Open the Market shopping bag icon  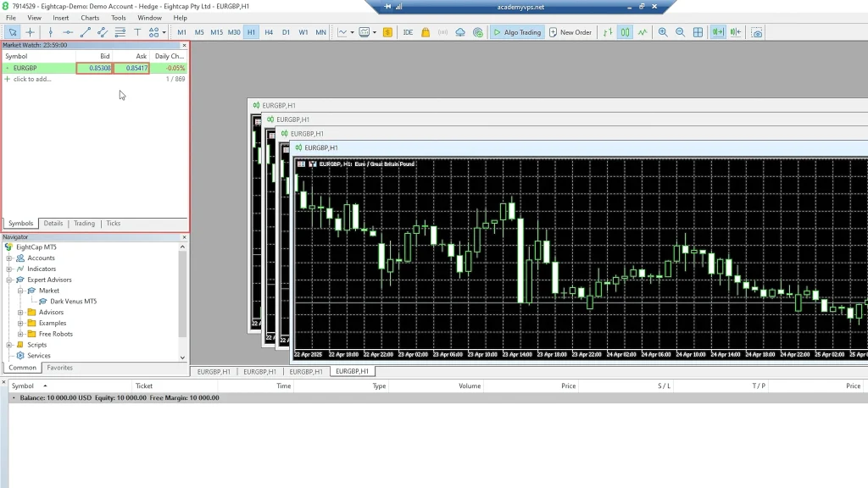tap(426, 32)
